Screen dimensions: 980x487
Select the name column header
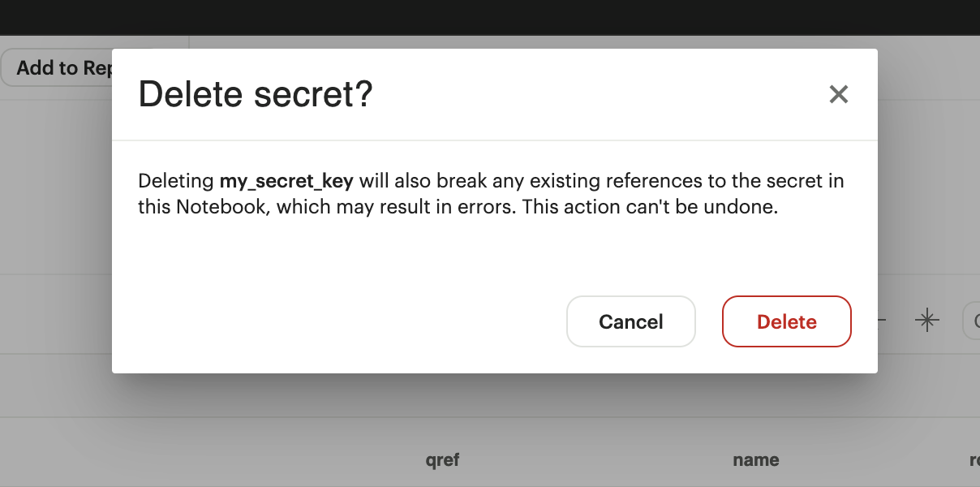[755, 460]
